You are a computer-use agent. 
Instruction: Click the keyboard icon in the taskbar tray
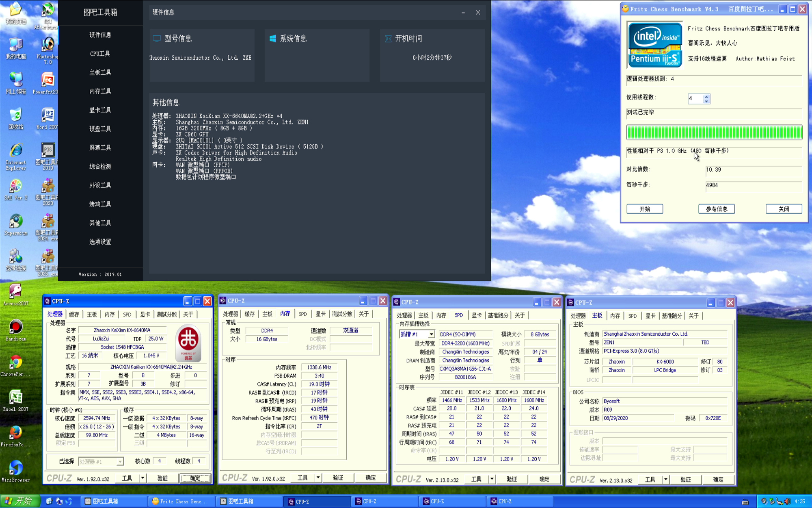coord(745,502)
